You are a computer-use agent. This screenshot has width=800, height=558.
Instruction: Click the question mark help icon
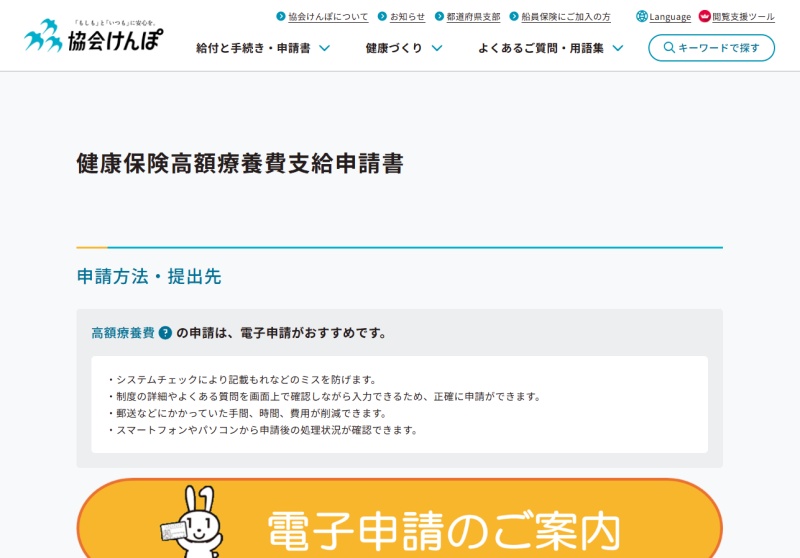click(165, 333)
